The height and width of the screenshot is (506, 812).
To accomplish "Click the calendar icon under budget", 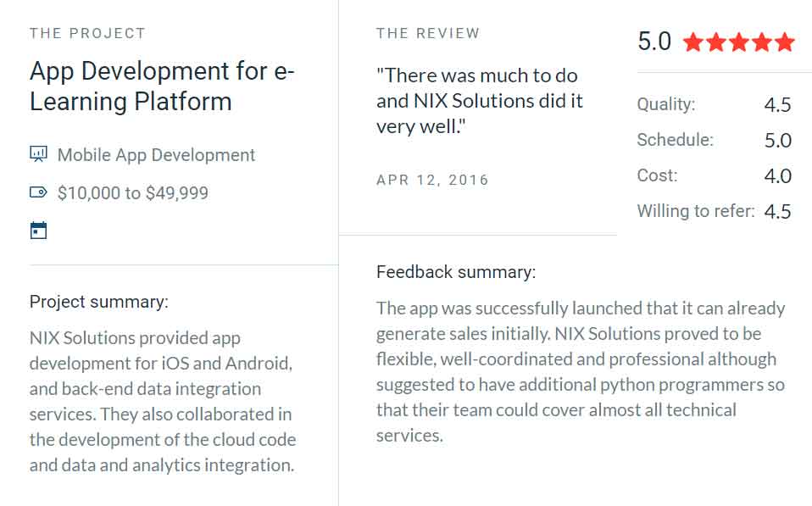I will click(38, 231).
